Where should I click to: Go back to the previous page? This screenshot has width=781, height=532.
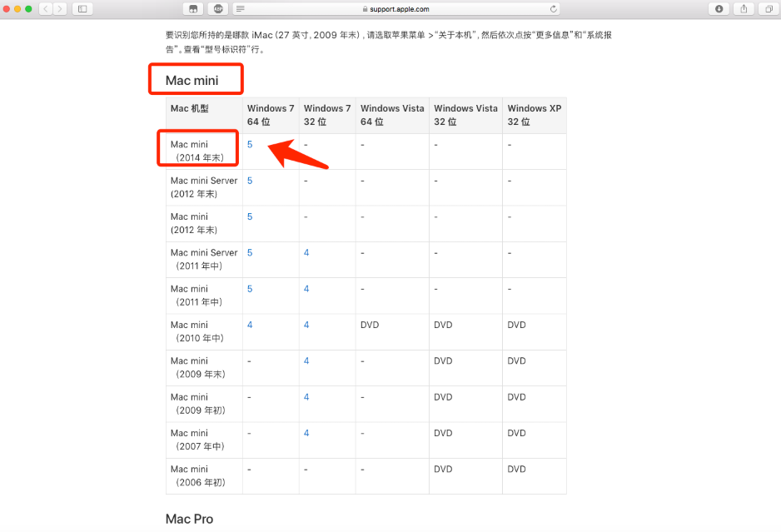coord(47,8)
